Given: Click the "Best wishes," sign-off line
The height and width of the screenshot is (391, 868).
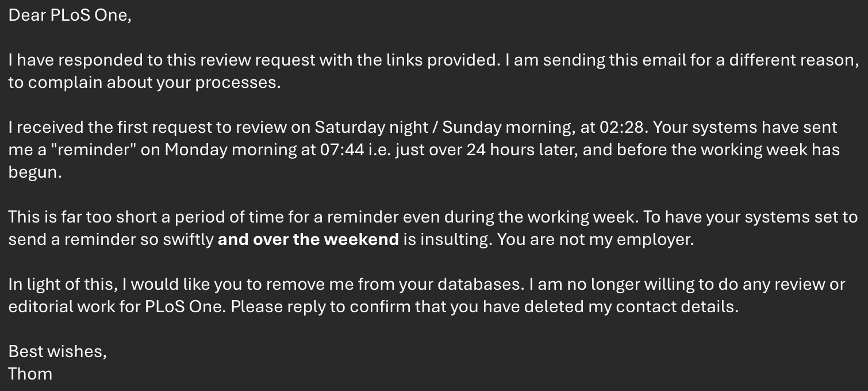Looking at the screenshot, I should coord(57,351).
